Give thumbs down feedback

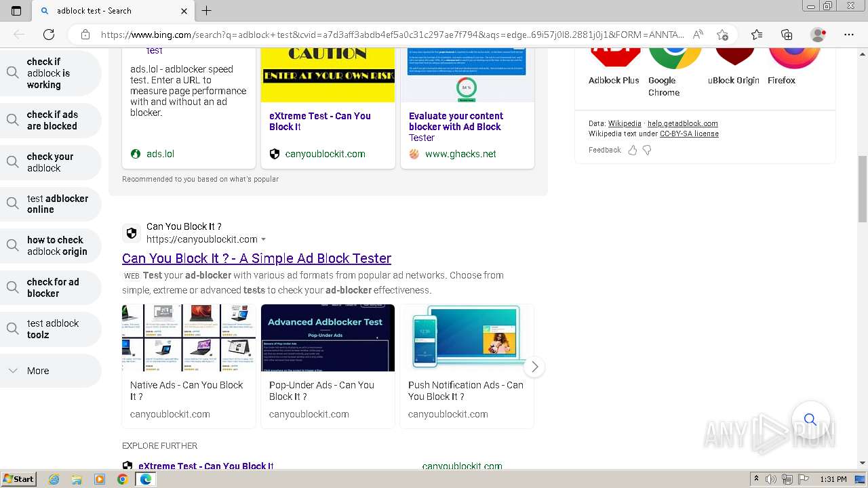647,150
